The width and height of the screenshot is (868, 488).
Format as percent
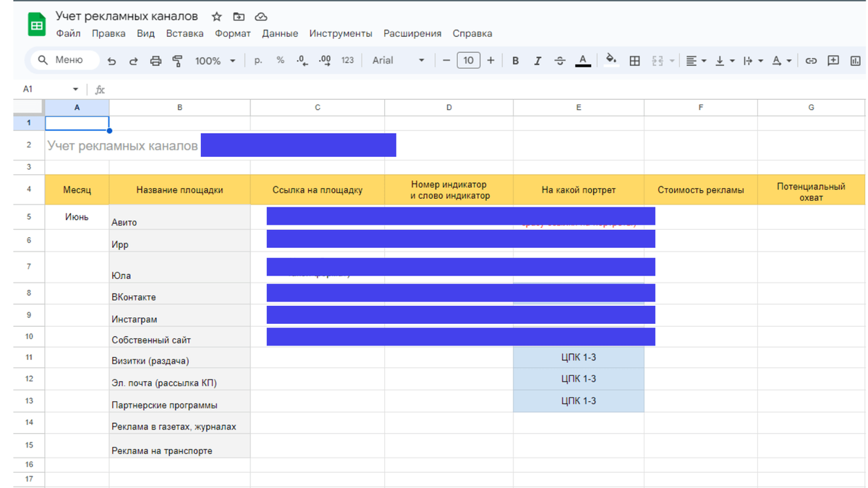[280, 61]
